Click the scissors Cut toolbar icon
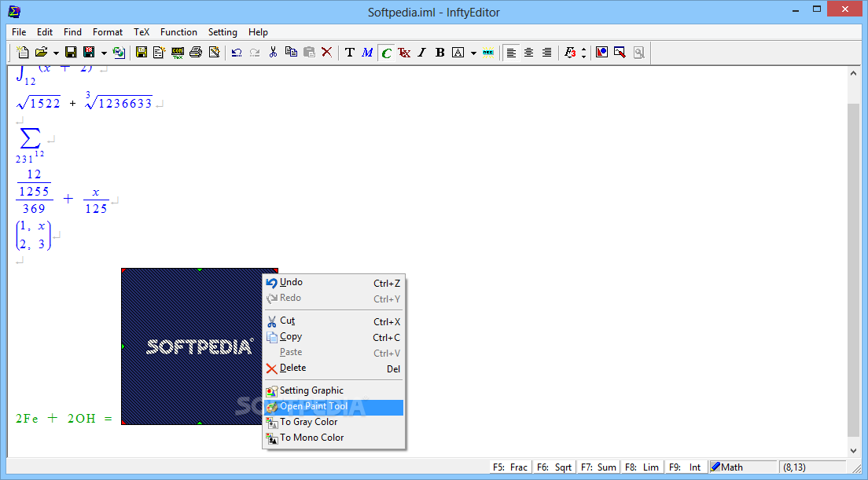 click(273, 53)
